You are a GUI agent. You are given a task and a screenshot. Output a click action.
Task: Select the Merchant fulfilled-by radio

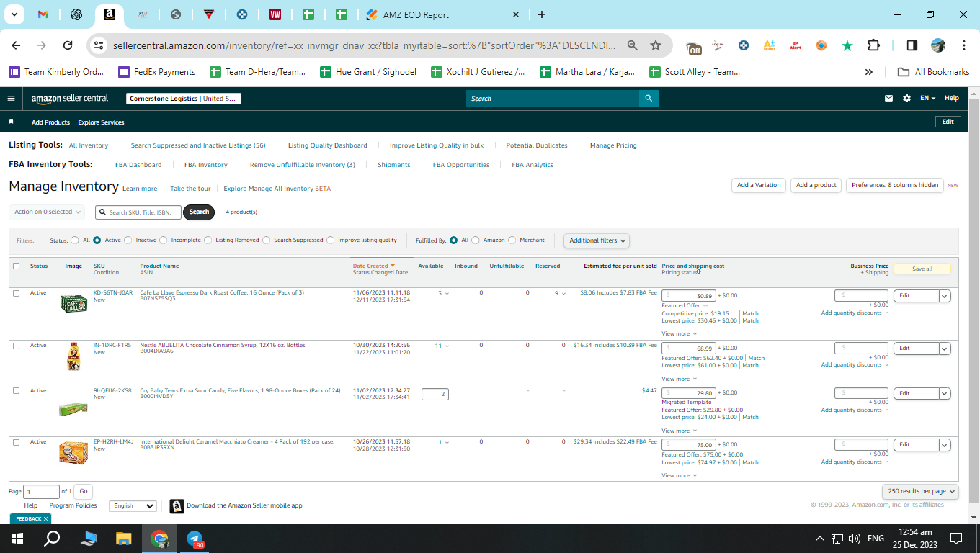512,240
